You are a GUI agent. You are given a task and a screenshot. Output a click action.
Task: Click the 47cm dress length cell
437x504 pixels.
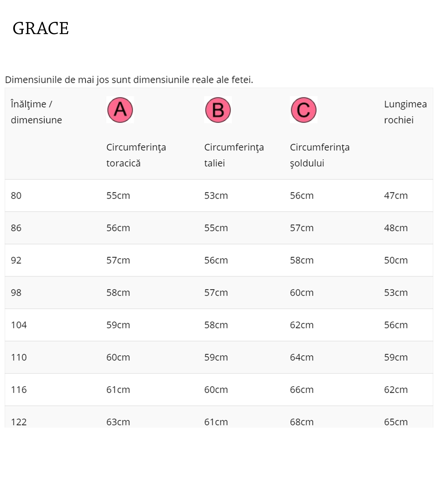pos(396,196)
